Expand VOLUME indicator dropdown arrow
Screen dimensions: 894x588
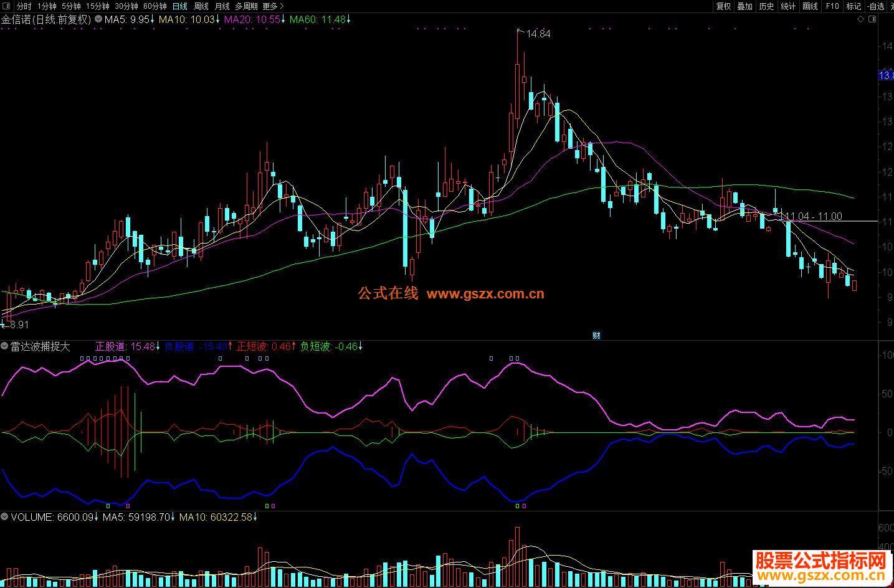click(x=5, y=517)
